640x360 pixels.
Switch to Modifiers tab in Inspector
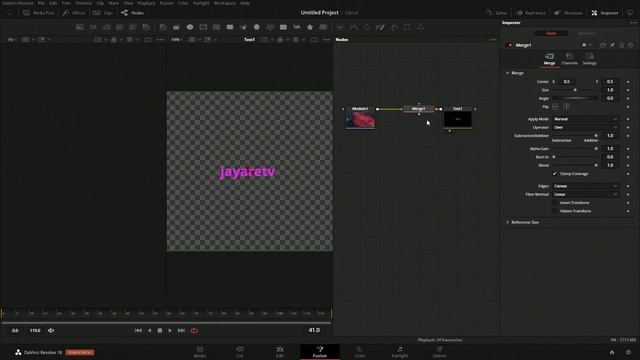tap(587, 33)
